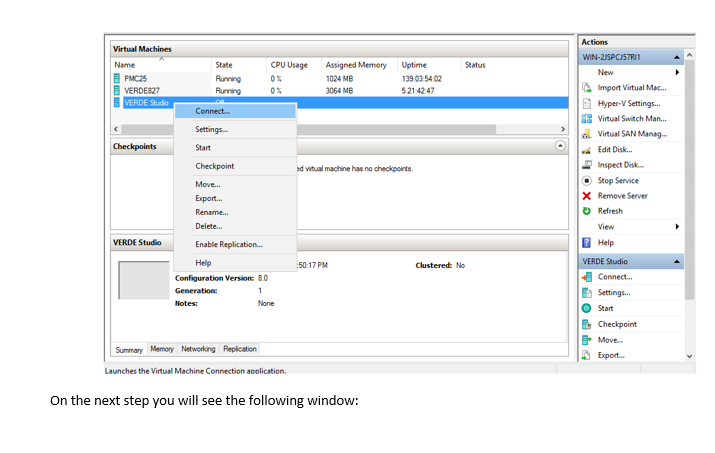This screenshot has height=453, width=715.
Task: Click the VERDE Studio preview thumbnail
Action: (x=144, y=280)
